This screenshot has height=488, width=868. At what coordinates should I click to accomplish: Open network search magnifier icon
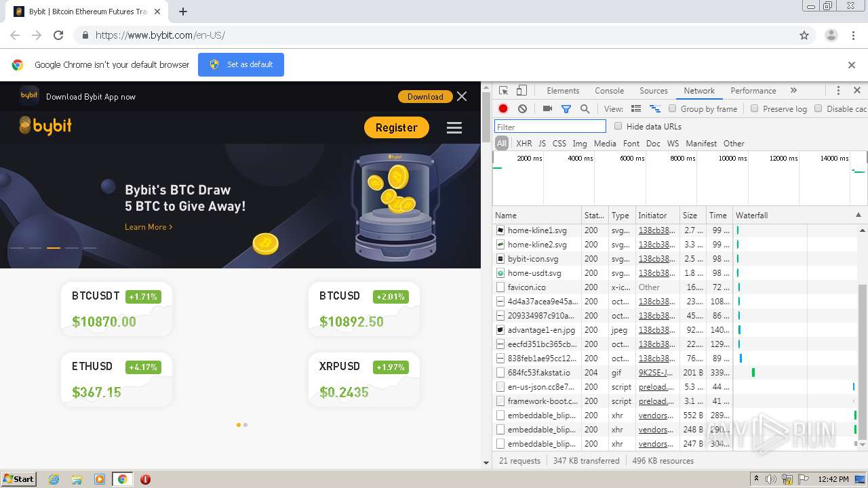pyautogui.click(x=585, y=108)
